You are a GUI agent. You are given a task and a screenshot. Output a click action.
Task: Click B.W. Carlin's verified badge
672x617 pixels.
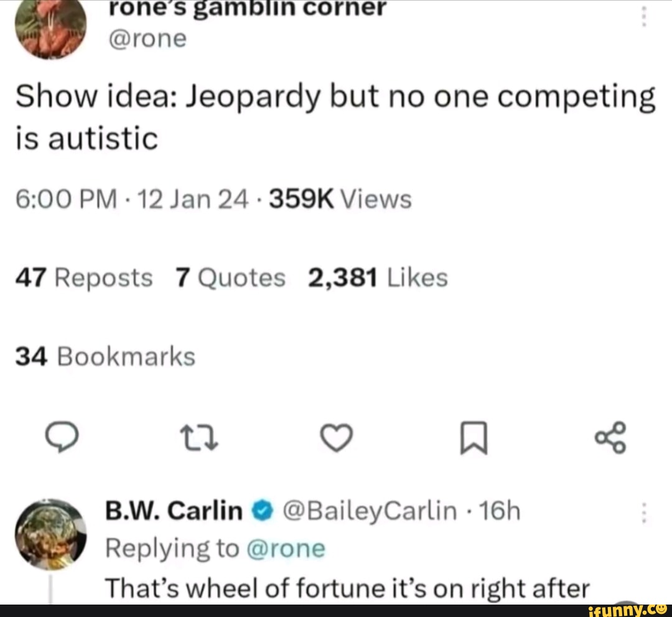coord(263,511)
